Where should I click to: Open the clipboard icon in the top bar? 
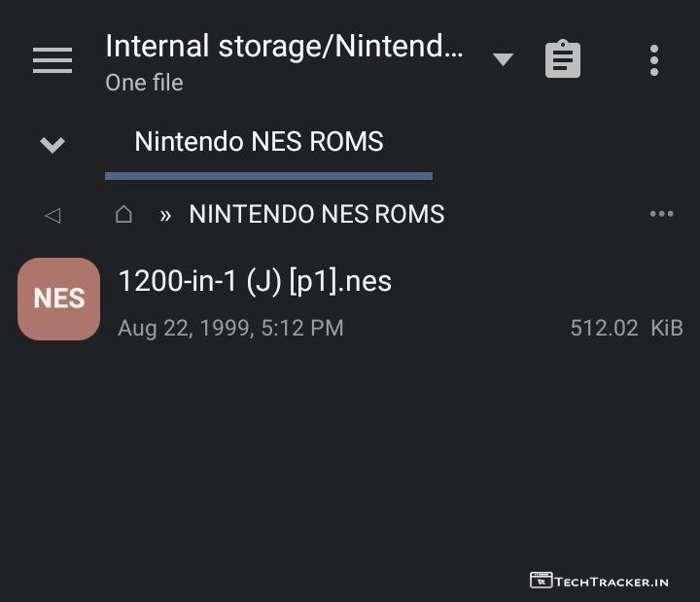coord(563,59)
